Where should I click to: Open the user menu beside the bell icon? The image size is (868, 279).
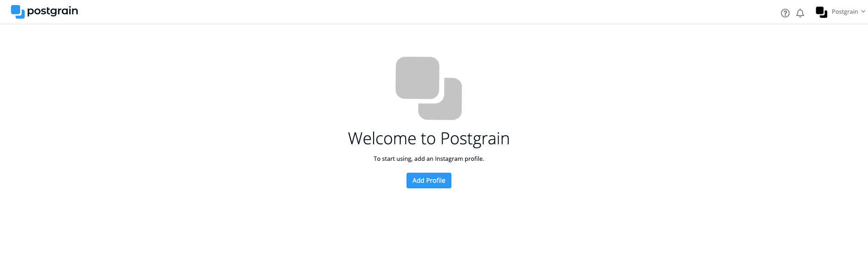coord(841,12)
